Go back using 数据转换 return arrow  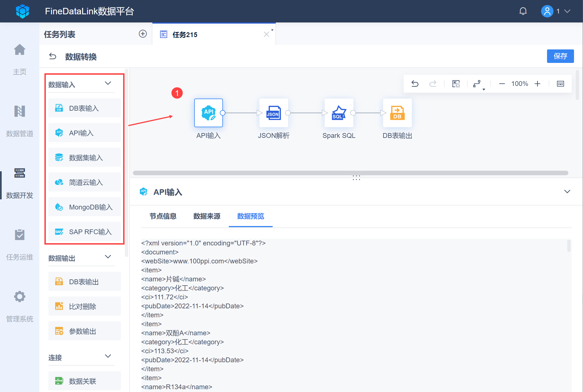pyautogui.click(x=53, y=56)
